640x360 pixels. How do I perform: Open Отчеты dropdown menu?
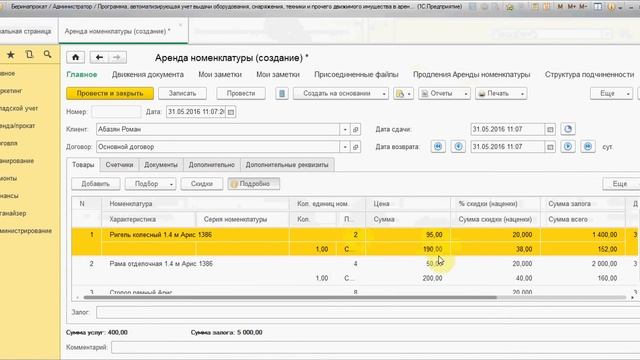(x=444, y=93)
